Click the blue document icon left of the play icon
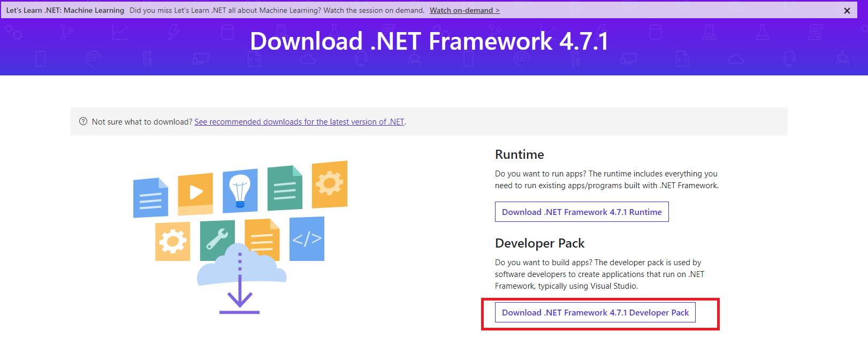This screenshot has width=868, height=362. point(150,198)
